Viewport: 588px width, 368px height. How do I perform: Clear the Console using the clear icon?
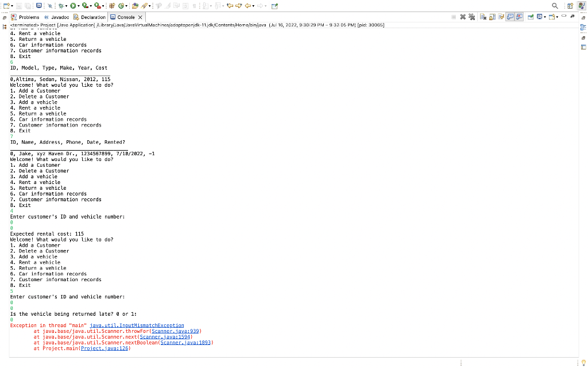click(482, 17)
